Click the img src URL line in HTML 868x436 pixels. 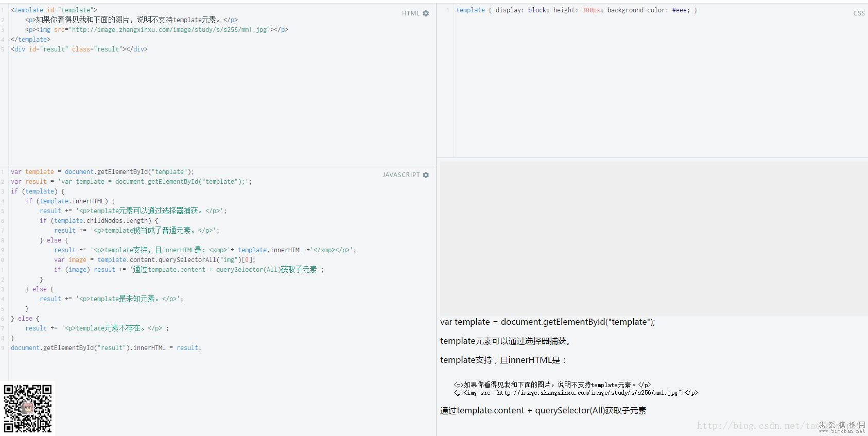point(157,29)
